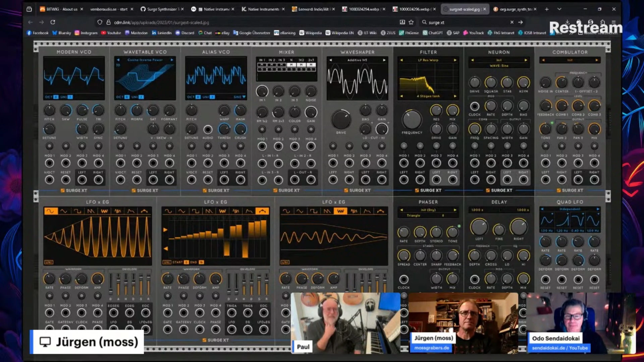Select the sample-and-hold shape in the first LFO x EG
Viewport: 644px width, 362px height.
(118, 211)
